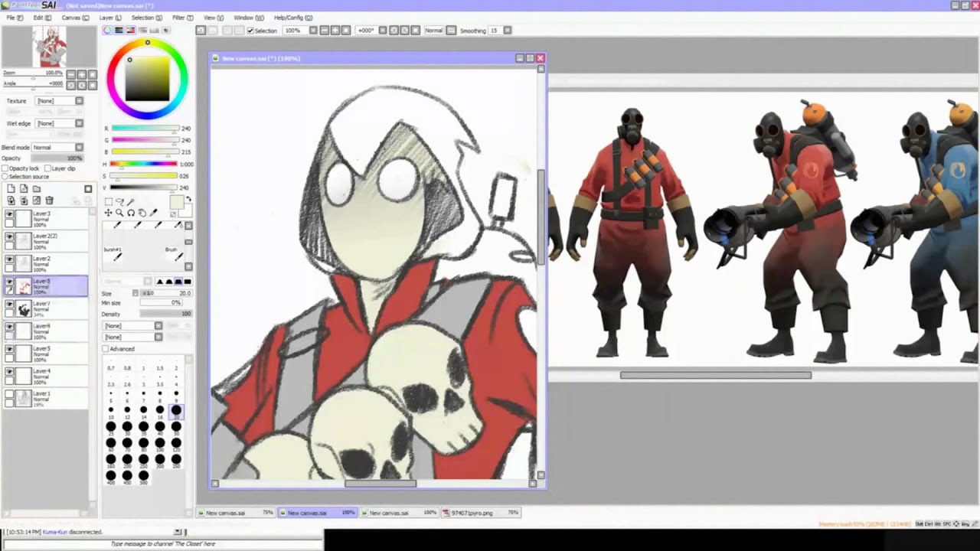
Task: Delete the selected layer with trash icon
Action: coord(49,201)
